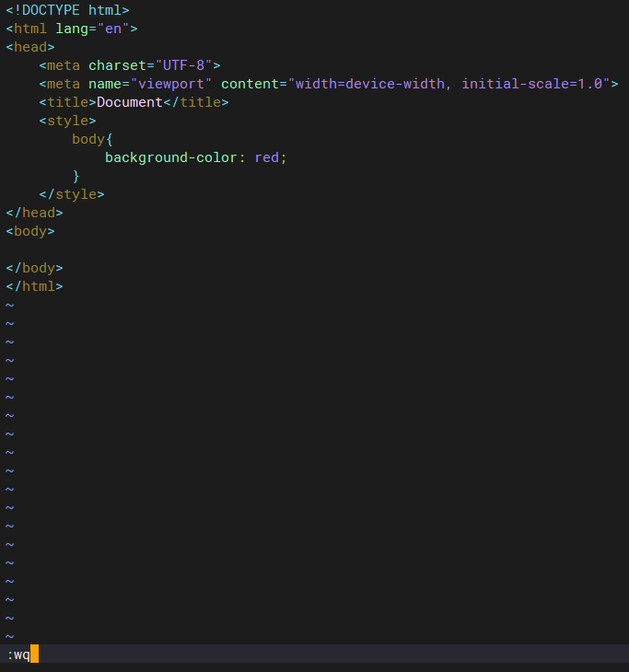Click the closing CSS brace

pyautogui.click(x=76, y=176)
